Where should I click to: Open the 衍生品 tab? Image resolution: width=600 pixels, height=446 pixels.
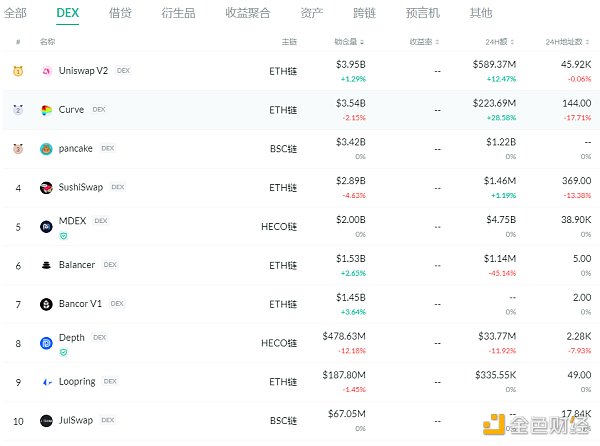point(178,13)
